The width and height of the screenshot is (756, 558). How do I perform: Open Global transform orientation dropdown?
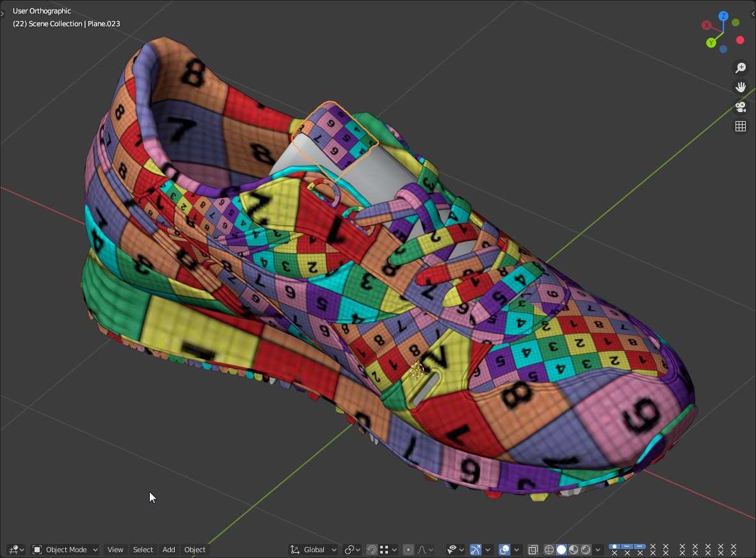(314, 550)
